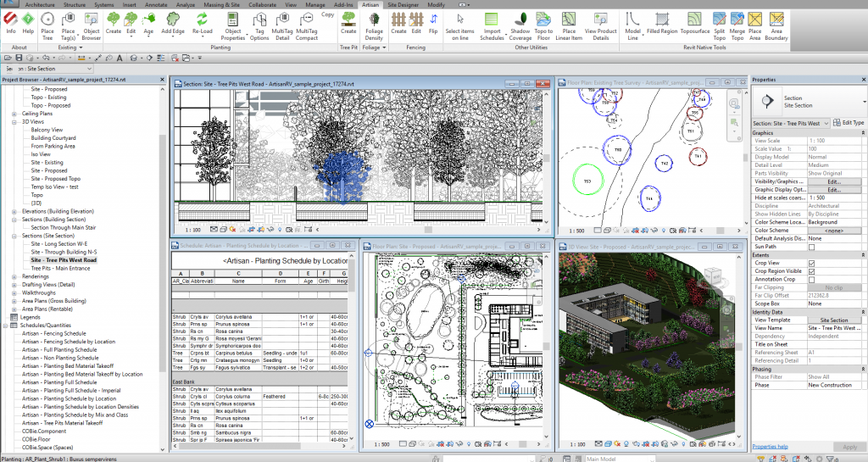
Task: Open MultiTag Detail tool
Action: click(x=282, y=23)
